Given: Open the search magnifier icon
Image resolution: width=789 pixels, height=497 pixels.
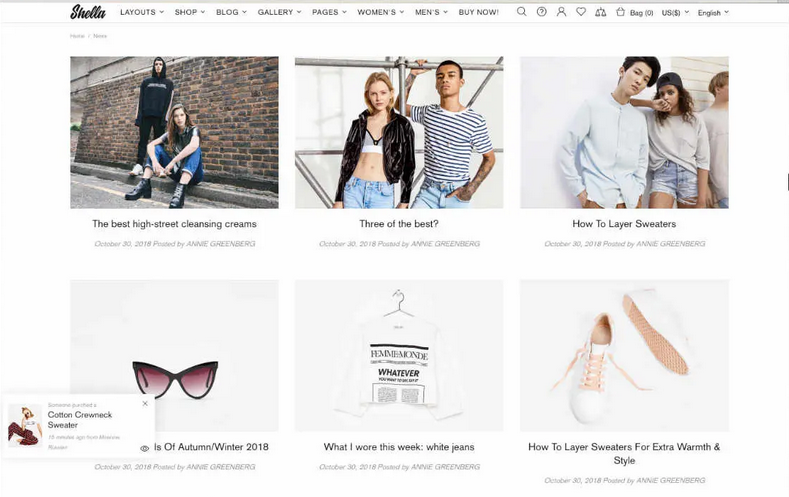Looking at the screenshot, I should pyautogui.click(x=521, y=12).
